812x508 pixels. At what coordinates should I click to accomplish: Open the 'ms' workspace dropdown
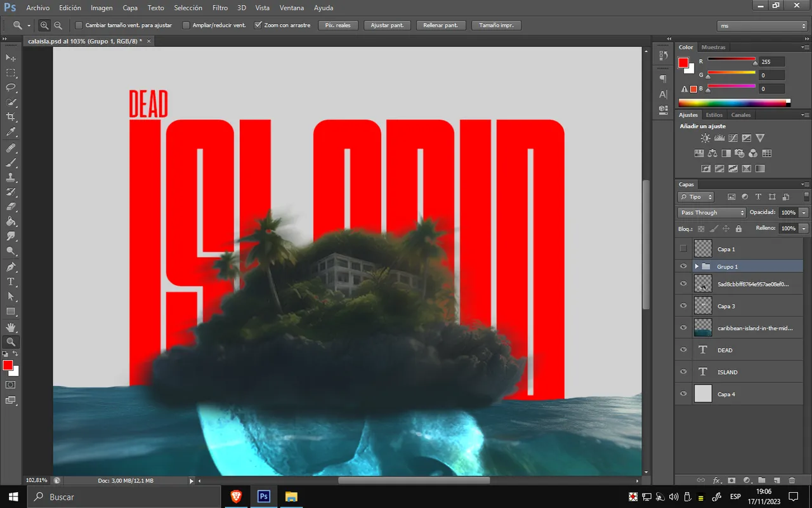click(763, 25)
